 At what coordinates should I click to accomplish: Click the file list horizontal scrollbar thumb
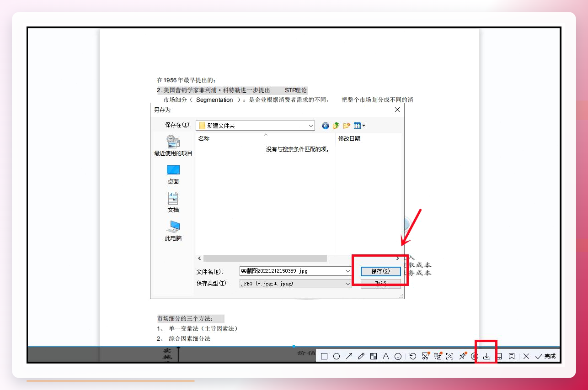pyautogui.click(x=265, y=258)
